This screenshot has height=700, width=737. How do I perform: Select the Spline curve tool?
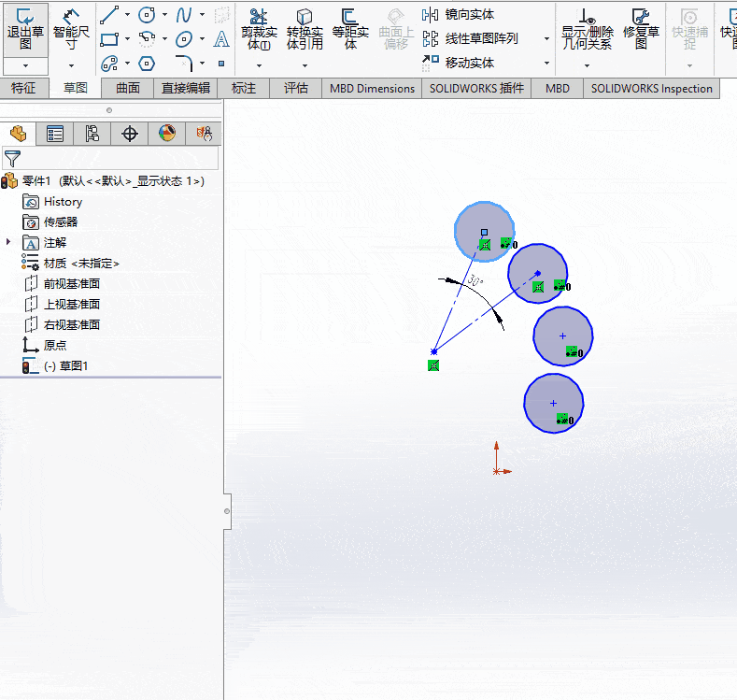184,15
